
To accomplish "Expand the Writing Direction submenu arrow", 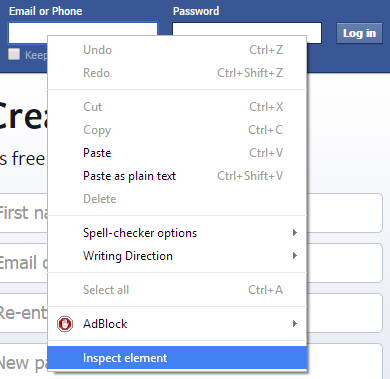I will coord(294,256).
